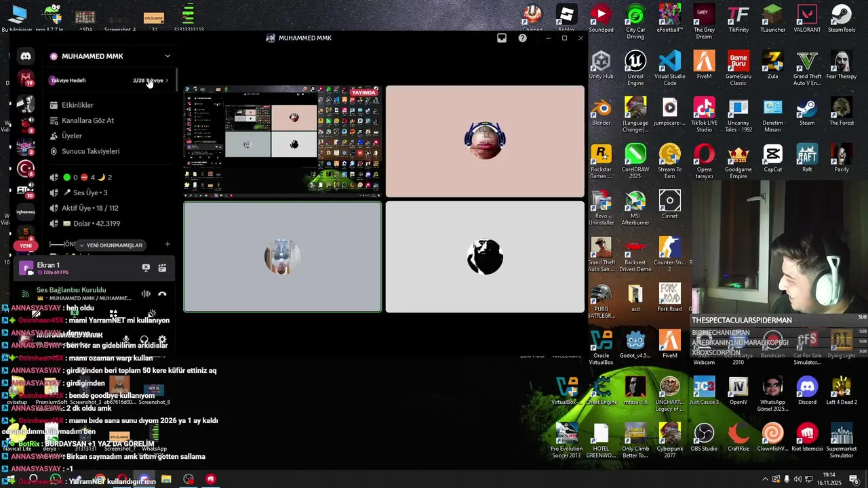Open OBS Studio desktop shortcut

[x=704, y=437]
